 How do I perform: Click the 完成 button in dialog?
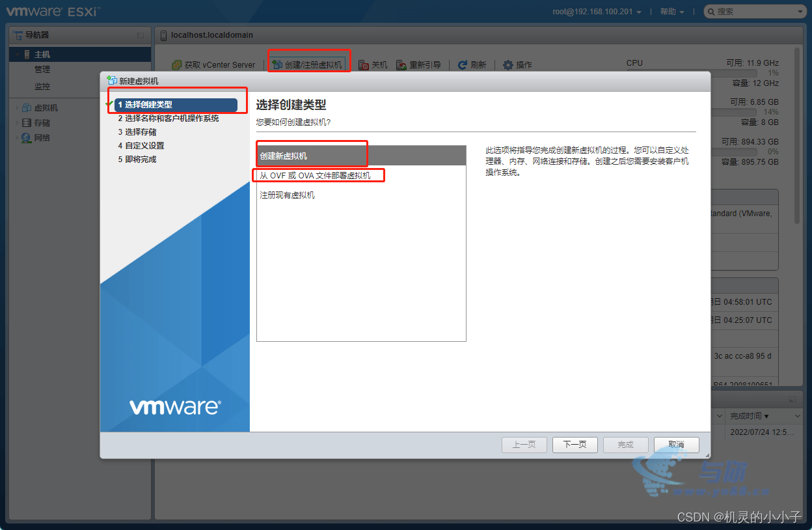click(626, 445)
